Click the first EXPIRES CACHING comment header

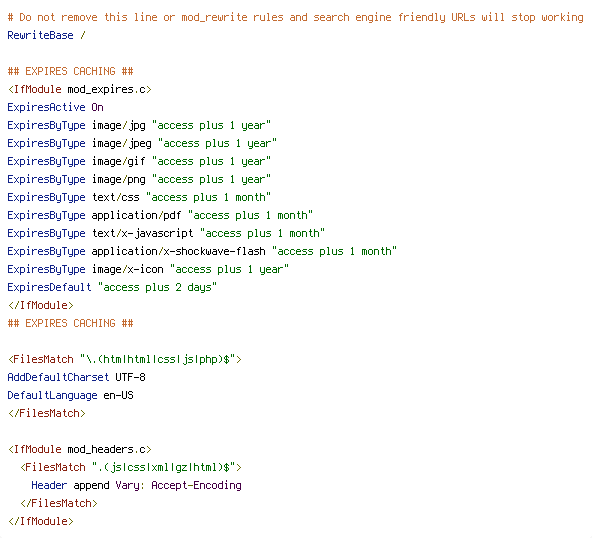click(71, 71)
